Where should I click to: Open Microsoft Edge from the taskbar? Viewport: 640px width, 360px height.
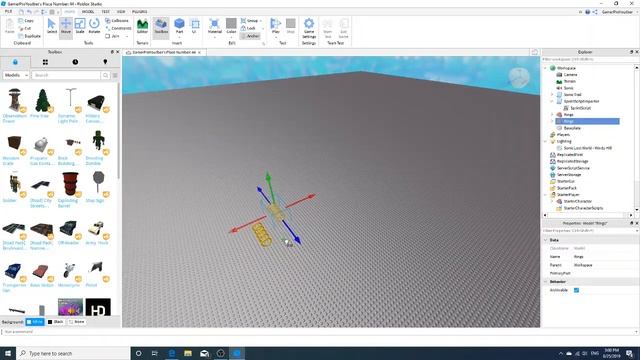[172, 353]
